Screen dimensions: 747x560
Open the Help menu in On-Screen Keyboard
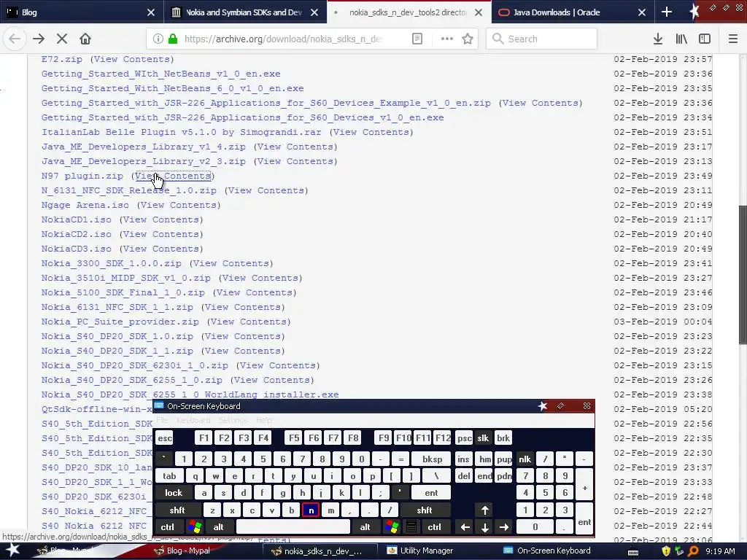pos(264,420)
